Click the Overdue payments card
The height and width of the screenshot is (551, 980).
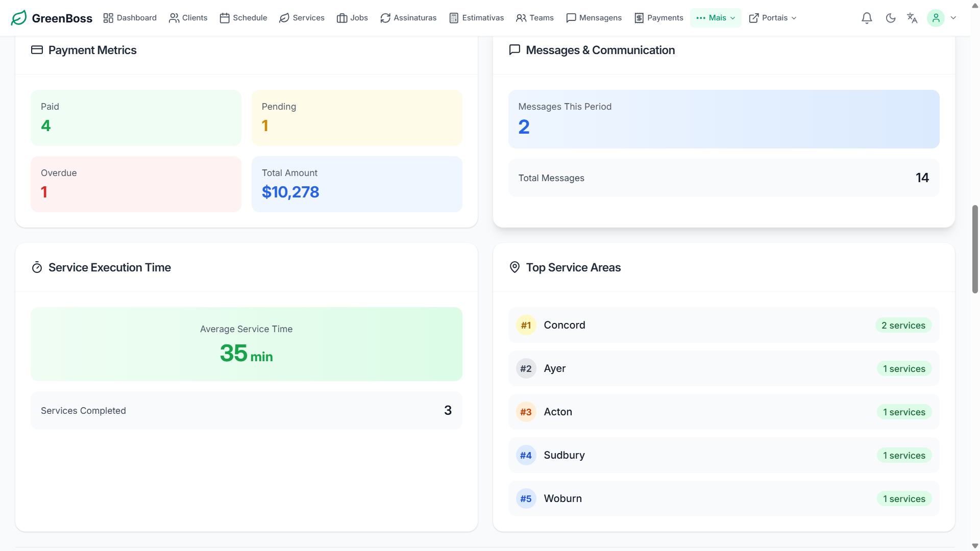tap(136, 184)
